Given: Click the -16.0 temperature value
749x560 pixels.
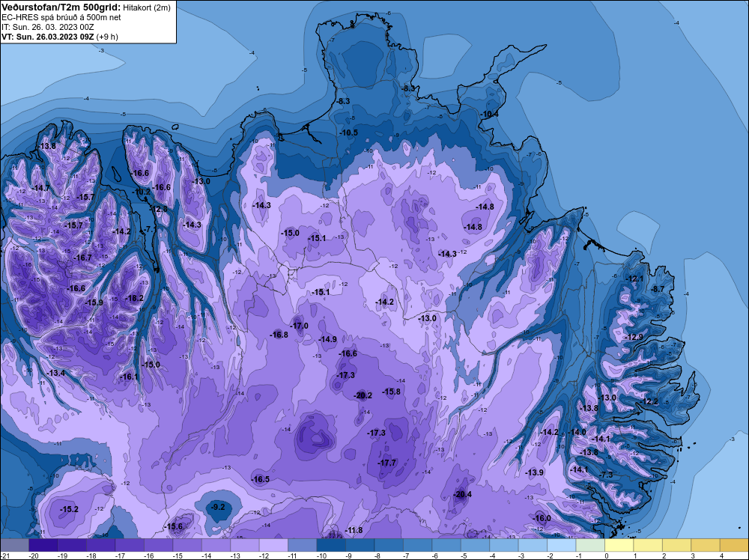Looking at the screenshot, I should [542, 518].
